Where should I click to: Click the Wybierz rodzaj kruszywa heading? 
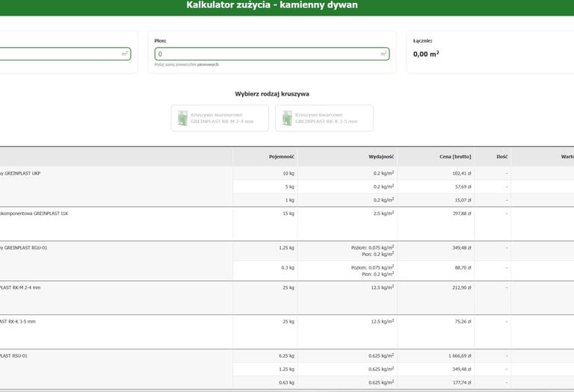(x=272, y=94)
